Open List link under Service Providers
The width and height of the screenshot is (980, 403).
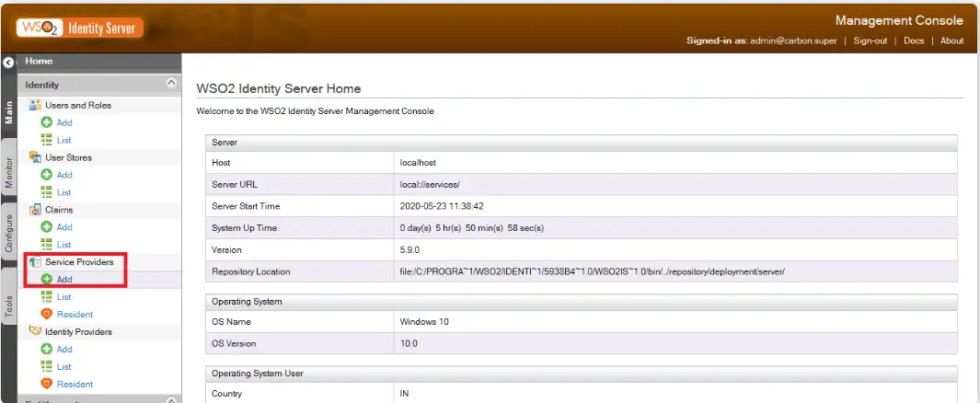pyautogui.click(x=63, y=297)
